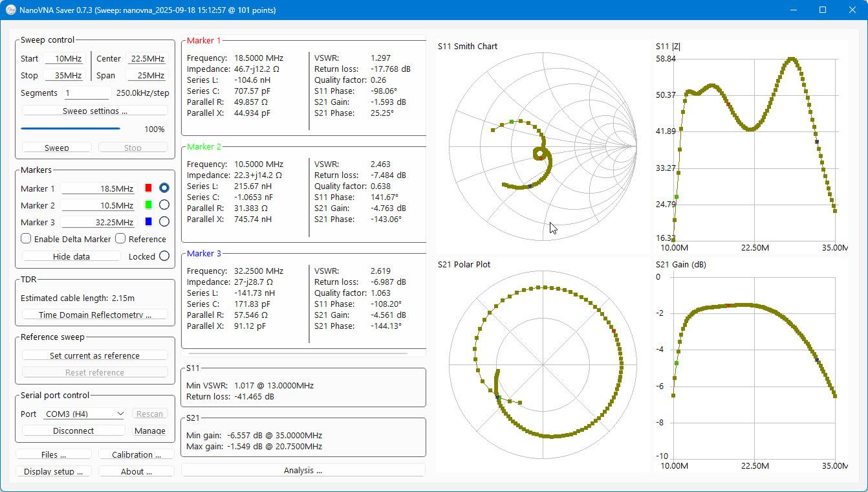Click the Center frequency field
This screenshot has height=492, width=868.
[x=147, y=58]
